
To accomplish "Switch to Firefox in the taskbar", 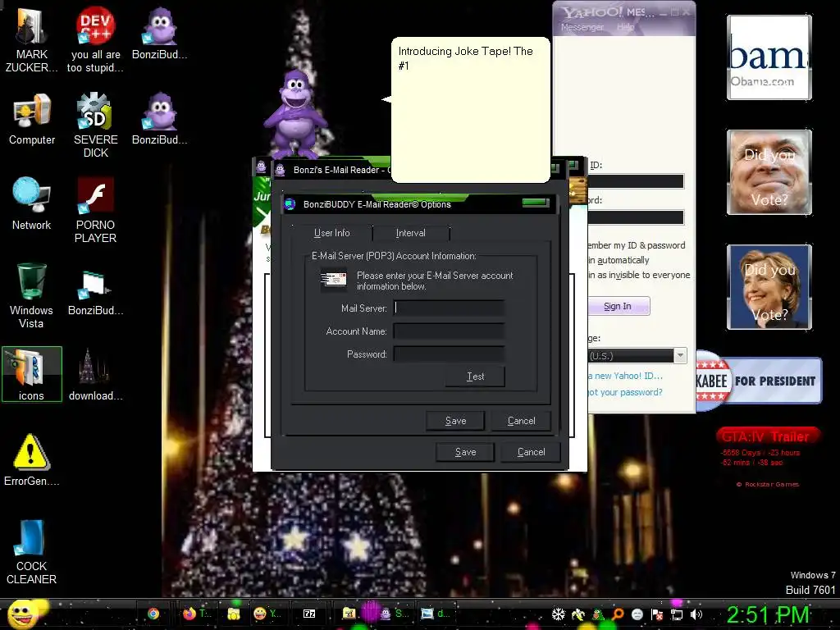I will coord(196,614).
